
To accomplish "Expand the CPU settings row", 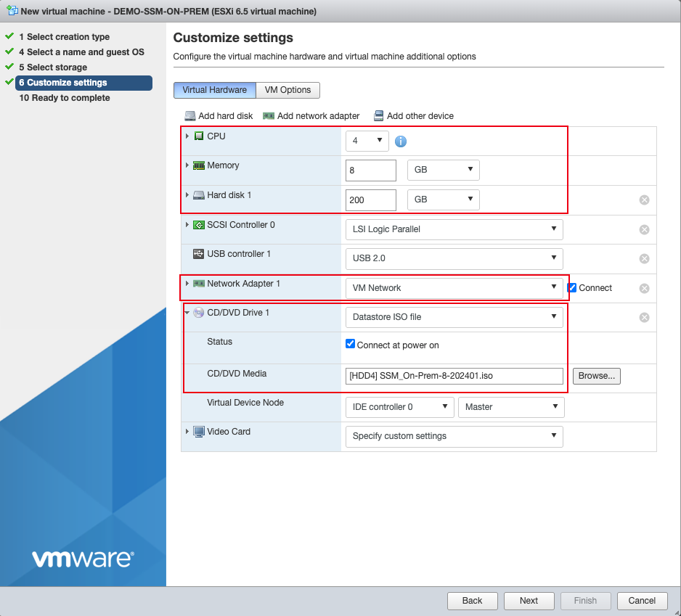I will click(187, 136).
